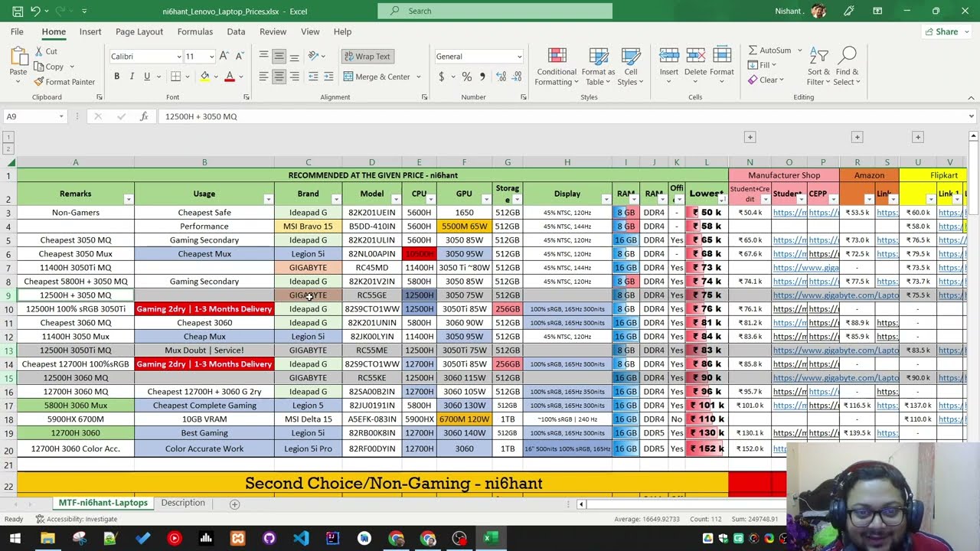Viewport: 980px width, 551px height.
Task: Apply the yellow Fill Color
Action: point(204,77)
